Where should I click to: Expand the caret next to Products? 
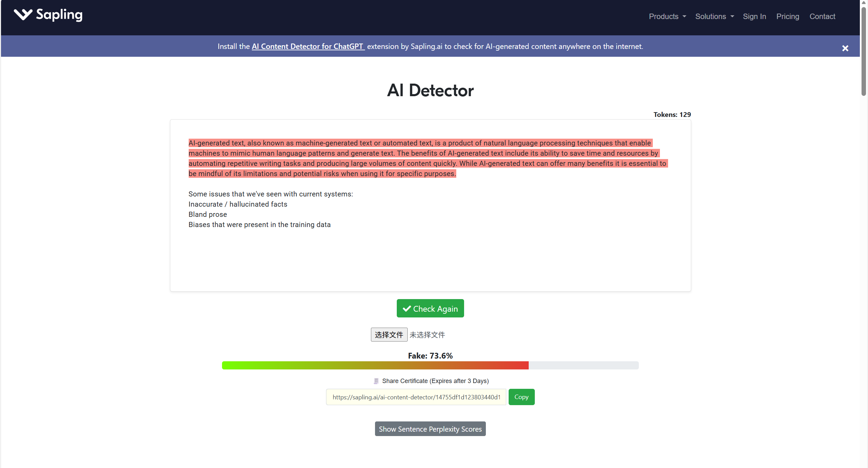(x=684, y=16)
